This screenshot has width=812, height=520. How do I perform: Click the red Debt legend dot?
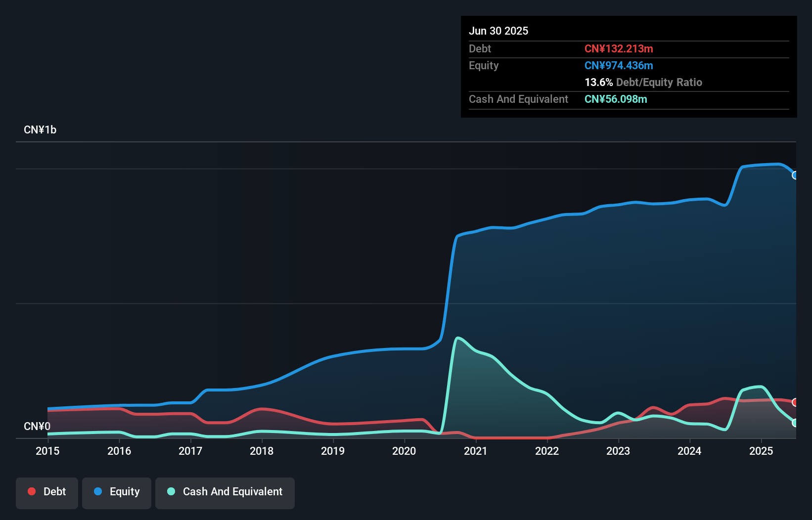pyautogui.click(x=32, y=491)
